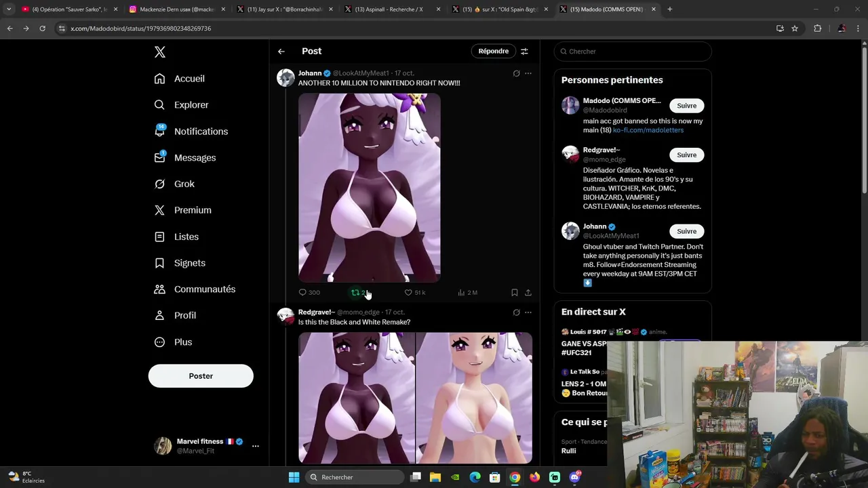
Task: Click the Chercher search field
Action: 633,52
